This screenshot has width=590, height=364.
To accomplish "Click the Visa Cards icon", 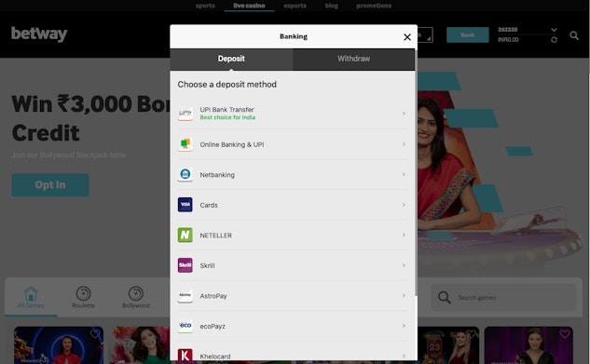I will tap(185, 205).
